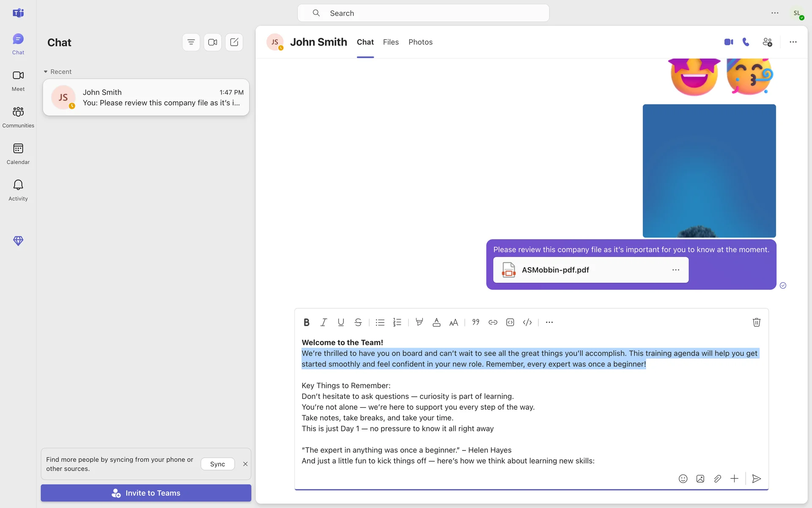Collapse the Recent chats section

[46, 72]
